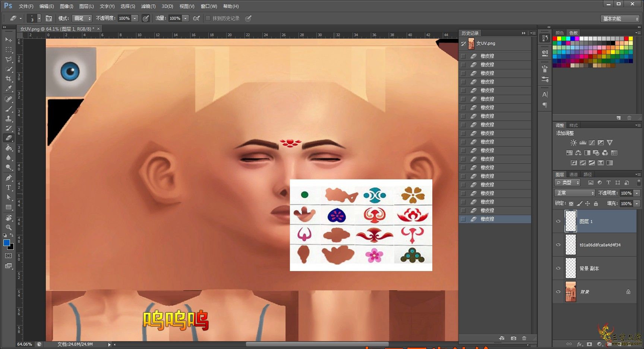Select the 图层 1 layer thumbnail

[571, 221]
